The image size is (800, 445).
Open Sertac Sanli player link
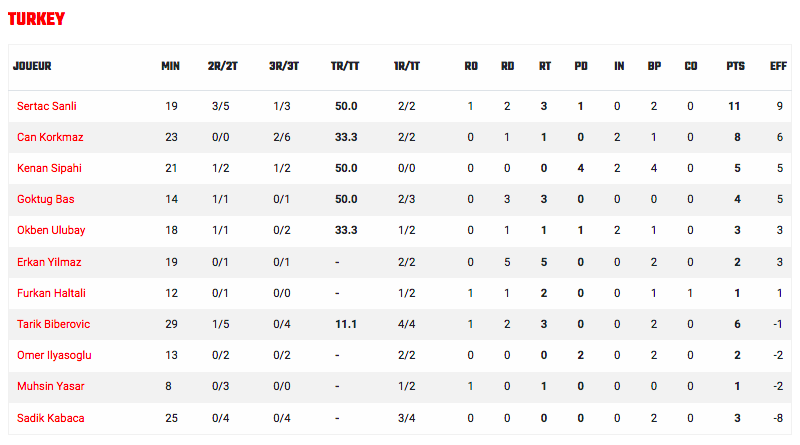pos(47,106)
